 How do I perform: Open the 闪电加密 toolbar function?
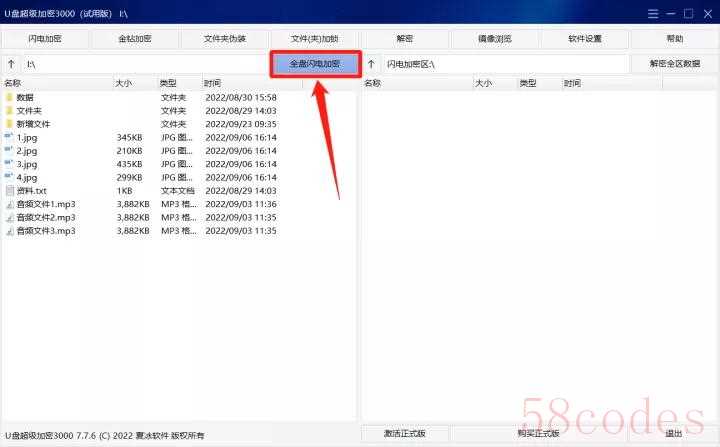[x=45, y=39]
